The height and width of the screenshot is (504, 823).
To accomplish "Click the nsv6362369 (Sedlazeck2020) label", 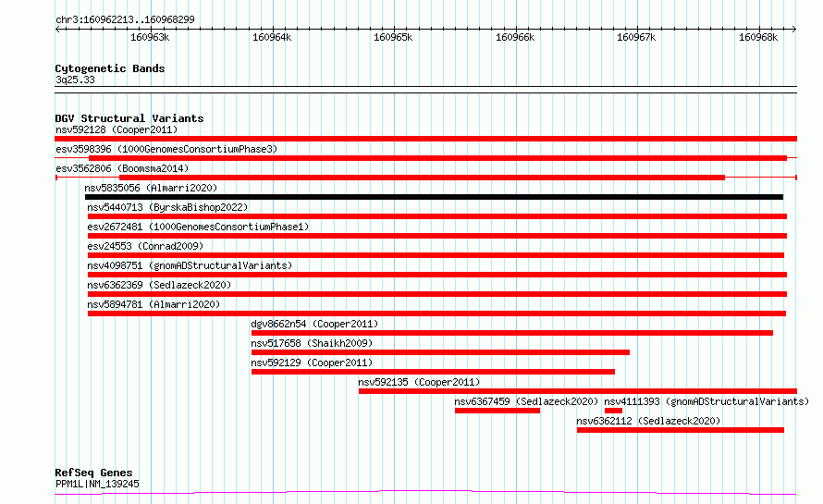I will pyautogui.click(x=159, y=285).
